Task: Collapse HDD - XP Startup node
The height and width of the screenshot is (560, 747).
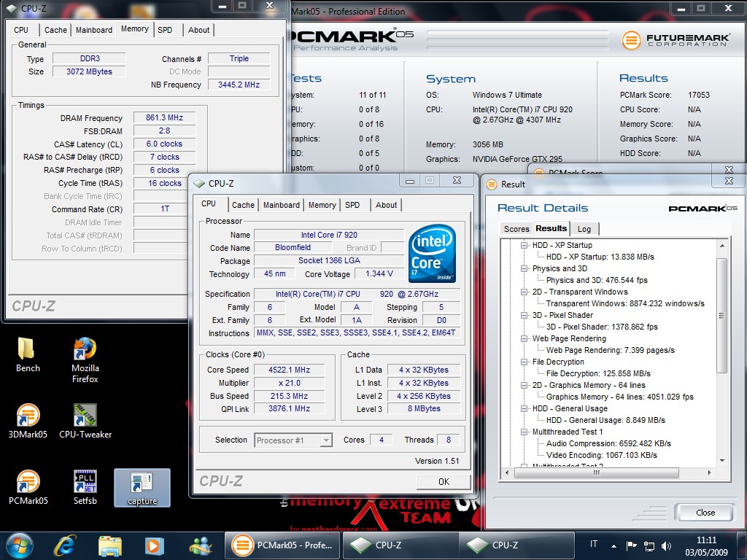Action: (x=525, y=245)
